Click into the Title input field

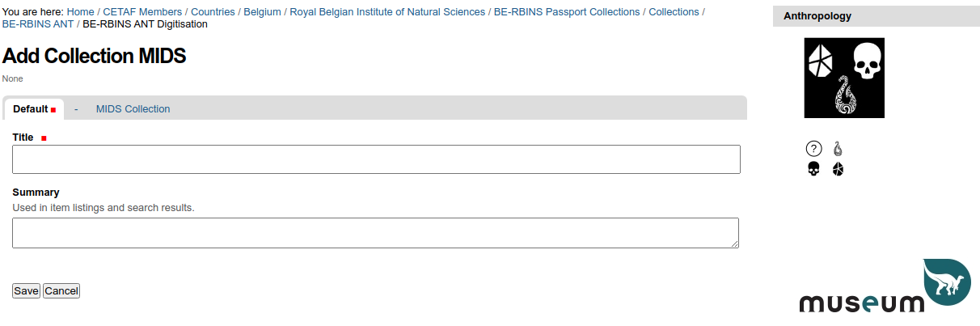pos(376,159)
